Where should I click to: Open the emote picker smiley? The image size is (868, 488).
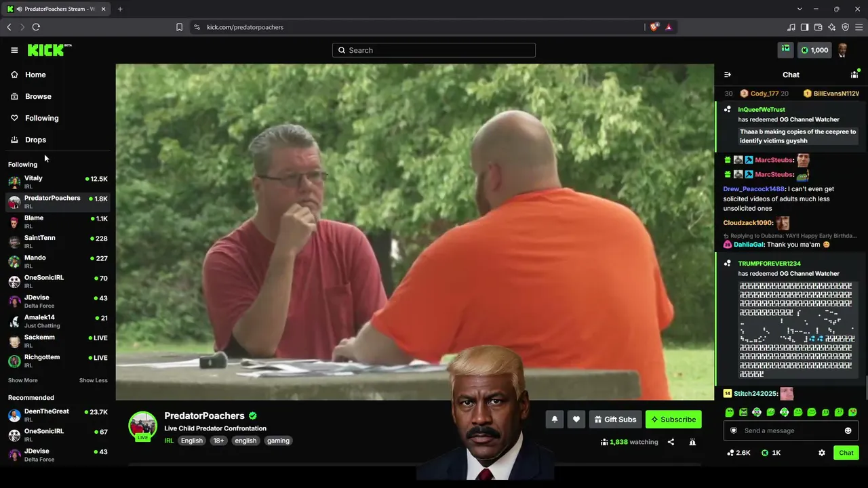(848, 430)
